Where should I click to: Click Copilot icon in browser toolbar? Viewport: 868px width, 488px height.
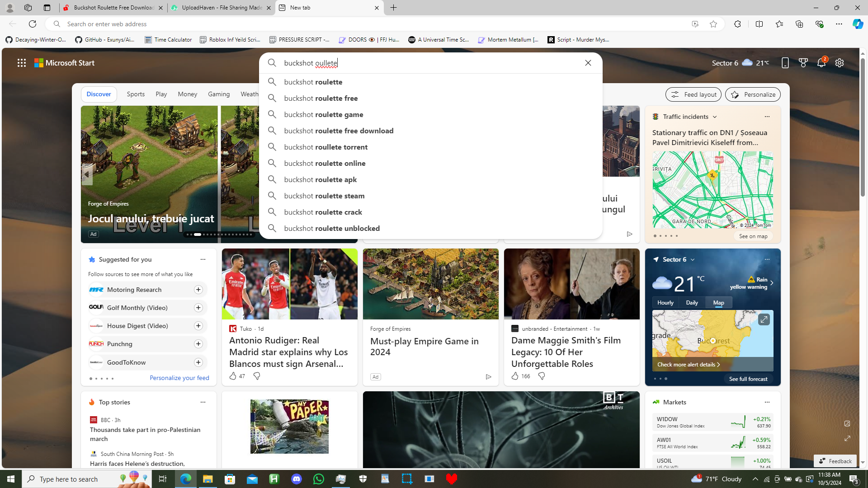(x=857, y=24)
